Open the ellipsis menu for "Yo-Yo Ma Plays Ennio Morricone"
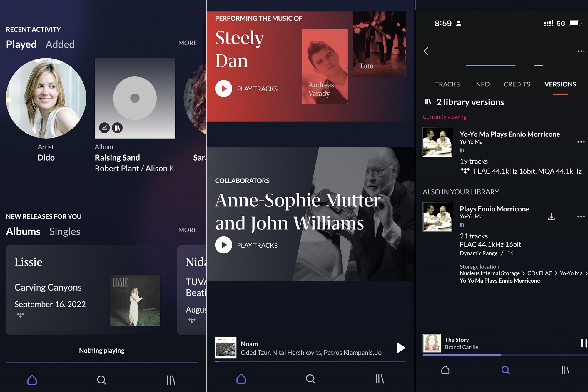 click(582, 142)
